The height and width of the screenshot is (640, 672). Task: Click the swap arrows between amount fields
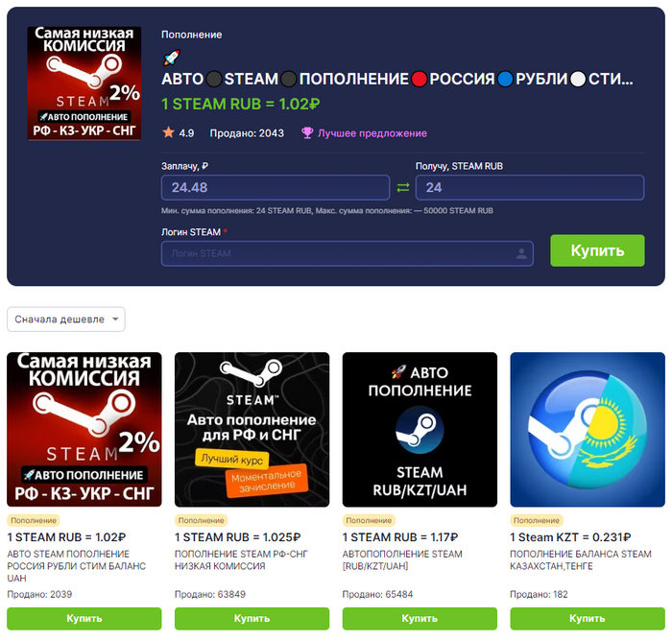[403, 187]
